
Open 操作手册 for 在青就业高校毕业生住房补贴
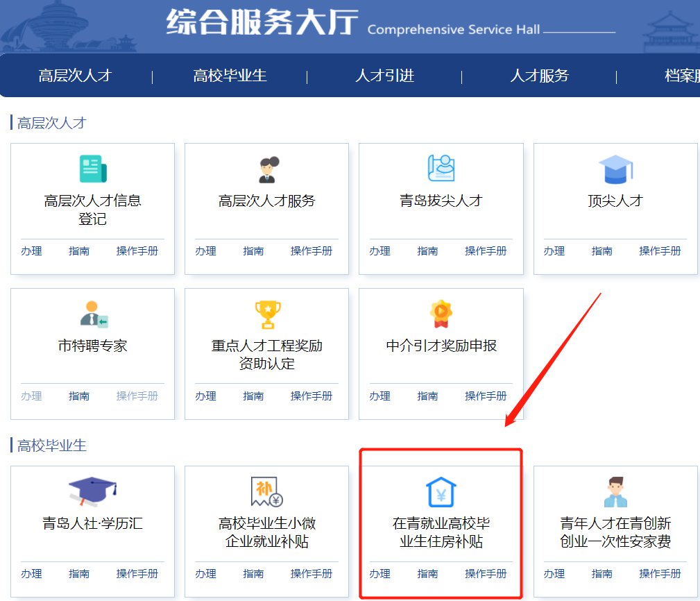point(486,574)
